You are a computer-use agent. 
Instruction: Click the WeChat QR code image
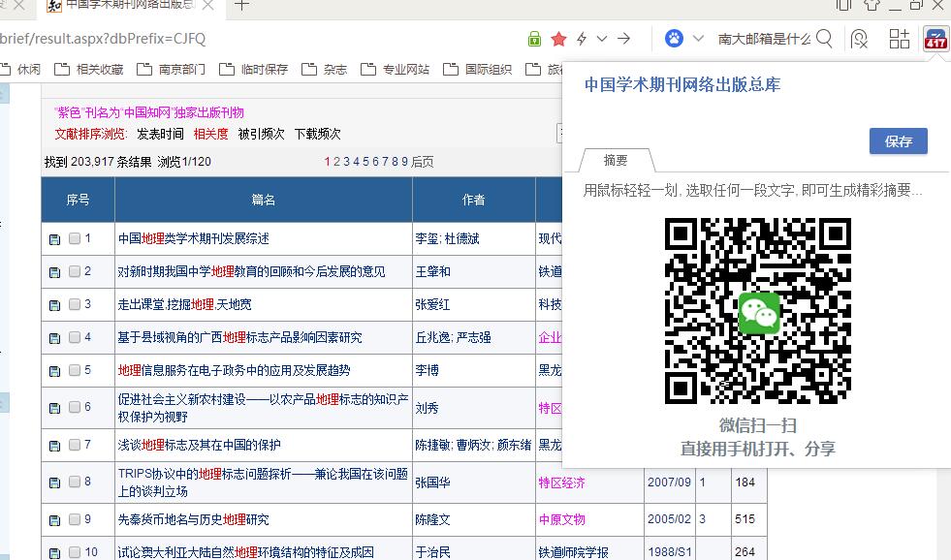click(758, 311)
